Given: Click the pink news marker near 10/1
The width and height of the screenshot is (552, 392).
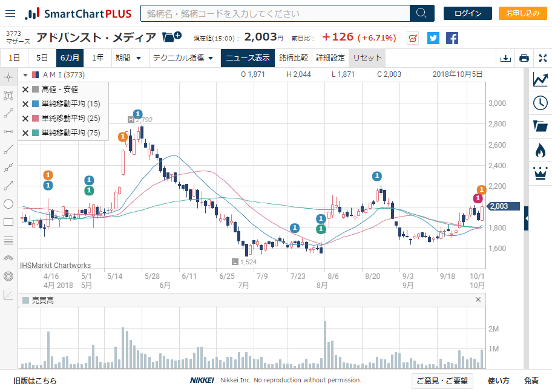Looking at the screenshot, I should click(x=478, y=198).
